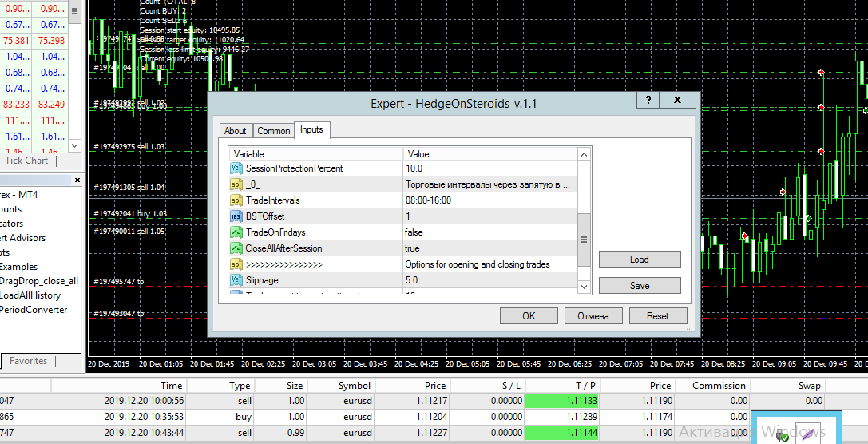Click the shield icon in system tray
Viewport: 868px width, 444px height.
[x=783, y=436]
